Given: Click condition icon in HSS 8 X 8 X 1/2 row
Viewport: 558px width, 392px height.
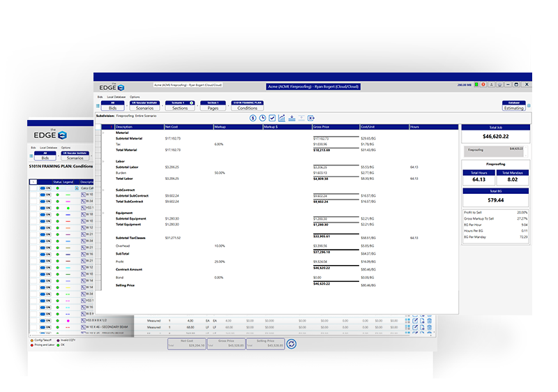Looking at the screenshot, I should 83,320.
